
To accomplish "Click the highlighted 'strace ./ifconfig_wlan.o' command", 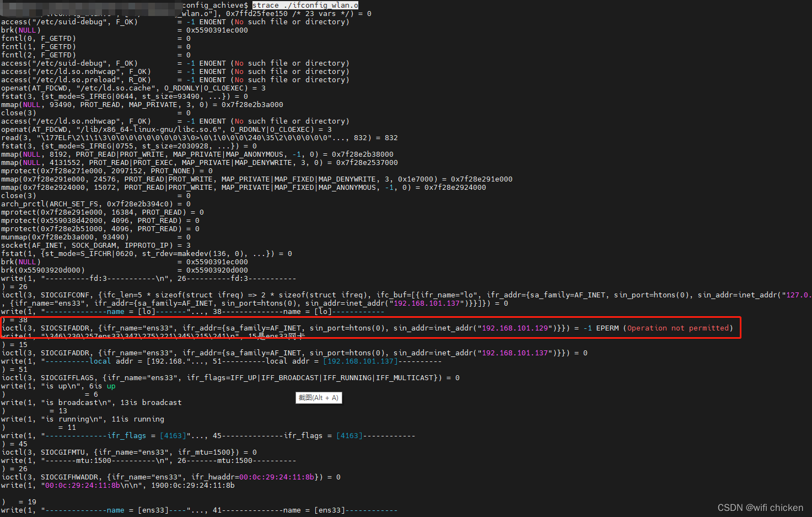I will pos(305,5).
